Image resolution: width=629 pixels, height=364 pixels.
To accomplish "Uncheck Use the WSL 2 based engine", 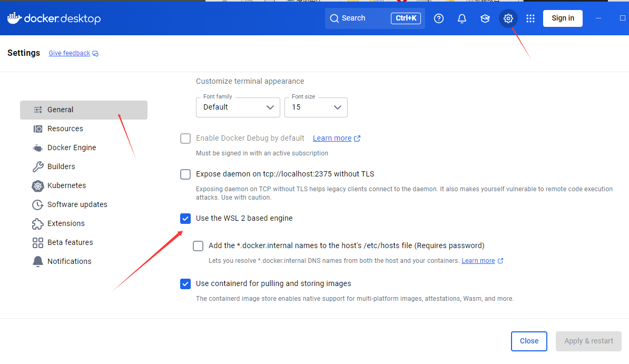I will [x=185, y=218].
